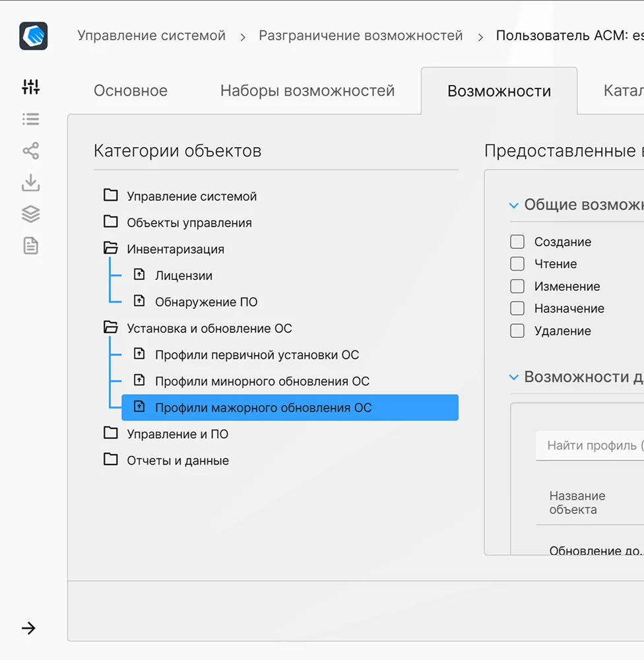Open the partially visible Катал... tab

[x=624, y=90]
